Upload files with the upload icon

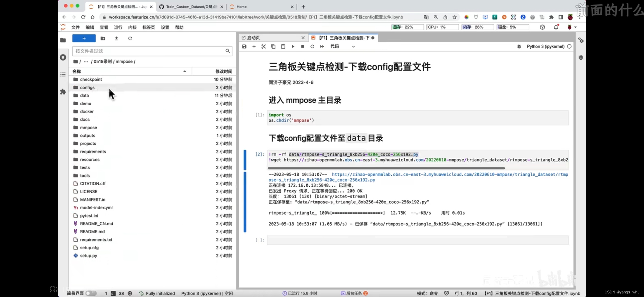116,38
